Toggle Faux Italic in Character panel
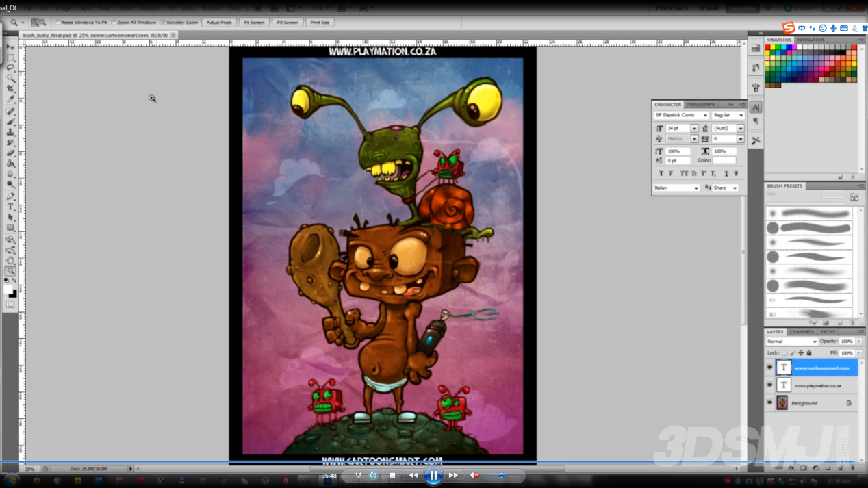The height and width of the screenshot is (488, 868). pyautogui.click(x=670, y=174)
